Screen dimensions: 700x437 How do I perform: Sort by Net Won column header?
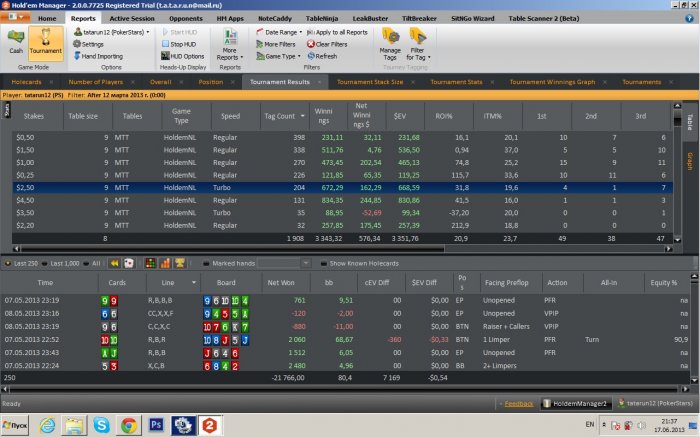click(x=281, y=283)
